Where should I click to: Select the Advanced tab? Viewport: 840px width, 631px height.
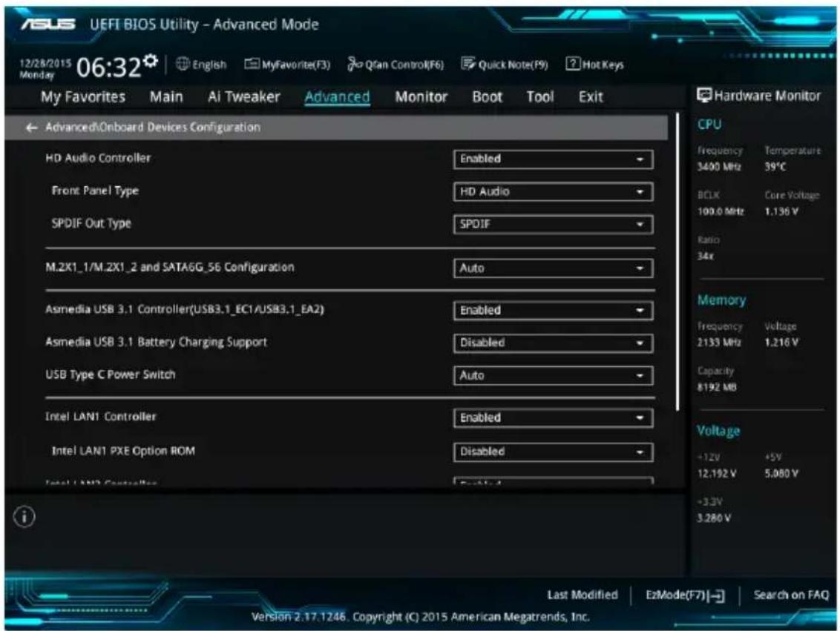(x=337, y=97)
